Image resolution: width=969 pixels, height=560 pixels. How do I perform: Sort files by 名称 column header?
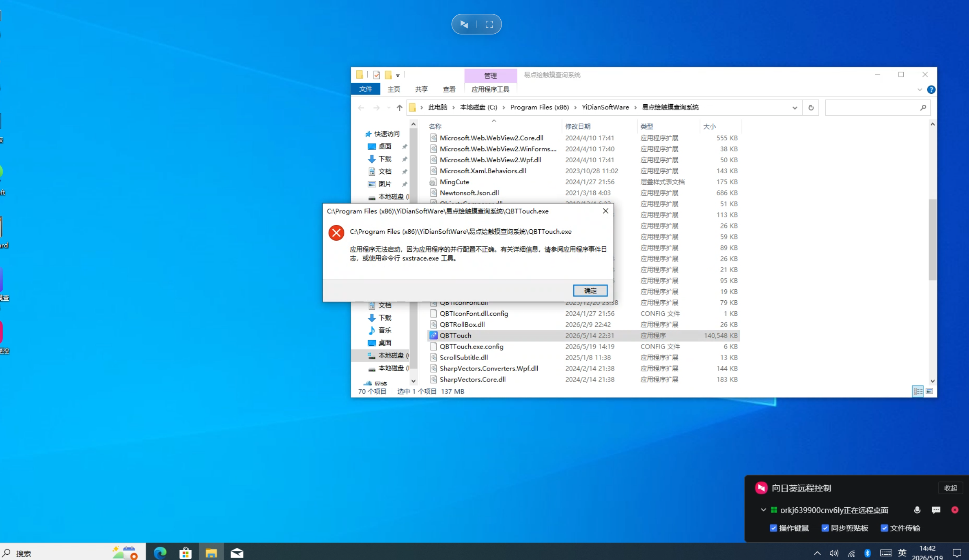tap(435, 127)
